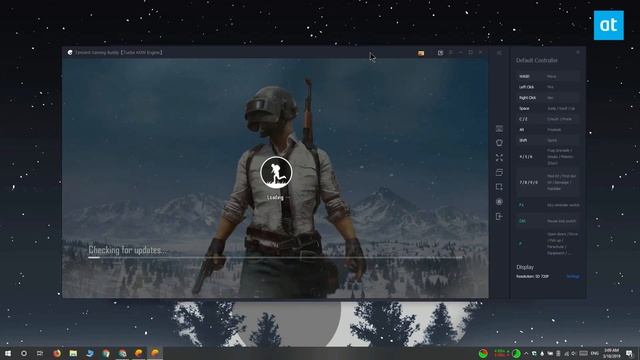The height and width of the screenshot is (360, 640).
Task: Click the stacked windows icon in the sidebar
Action: (499, 172)
